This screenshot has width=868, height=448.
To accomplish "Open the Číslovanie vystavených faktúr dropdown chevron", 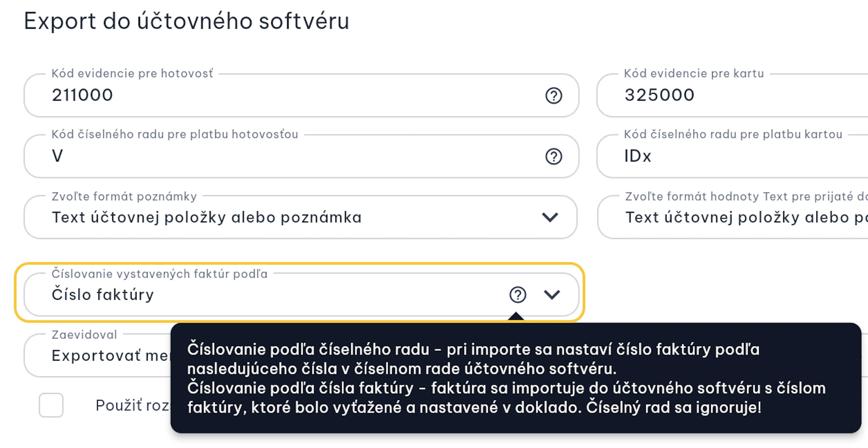I will click(552, 295).
